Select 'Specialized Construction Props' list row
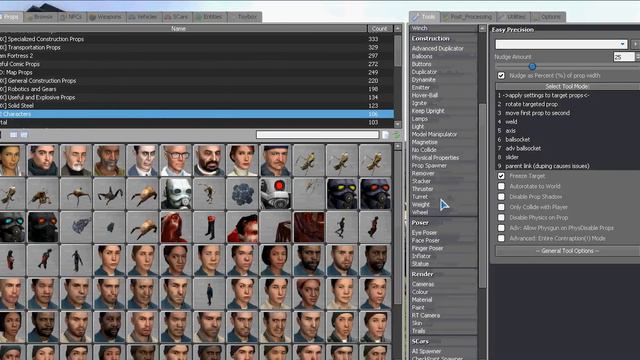640x360 pixels. (197, 39)
